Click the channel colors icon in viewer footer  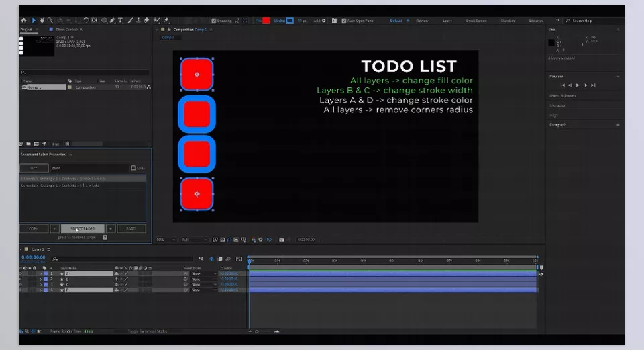click(254, 240)
